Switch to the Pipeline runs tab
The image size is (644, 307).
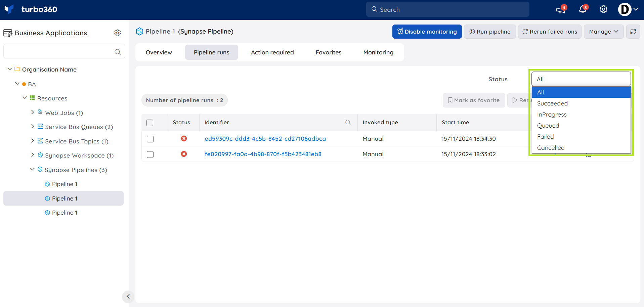(x=212, y=52)
